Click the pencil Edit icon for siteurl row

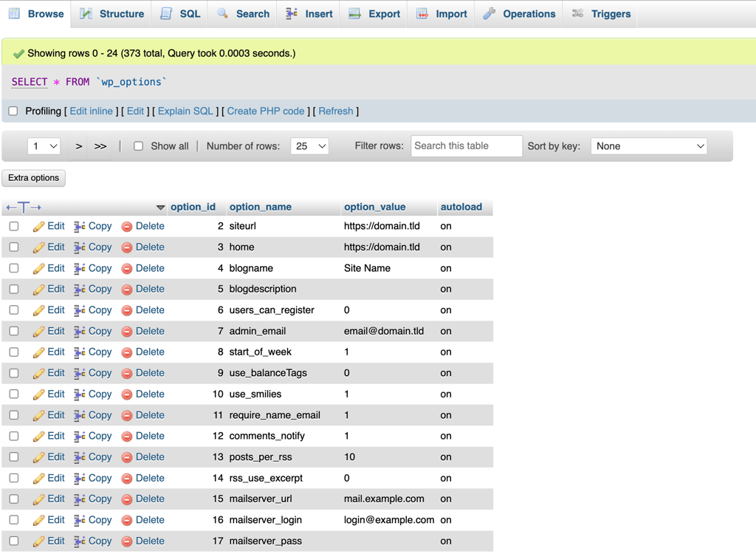coord(38,226)
